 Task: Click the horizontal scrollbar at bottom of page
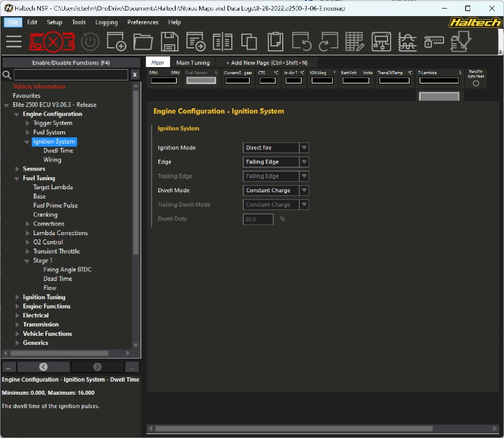pyautogui.click(x=293, y=429)
